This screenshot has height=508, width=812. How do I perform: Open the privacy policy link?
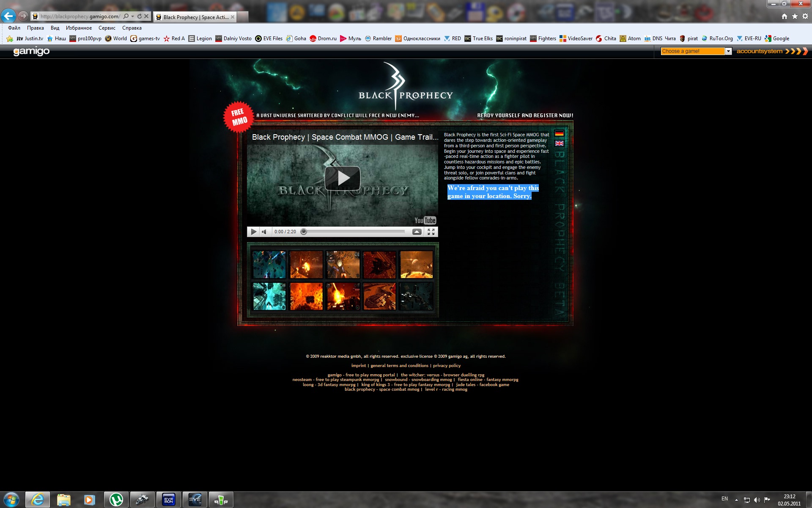point(447,366)
